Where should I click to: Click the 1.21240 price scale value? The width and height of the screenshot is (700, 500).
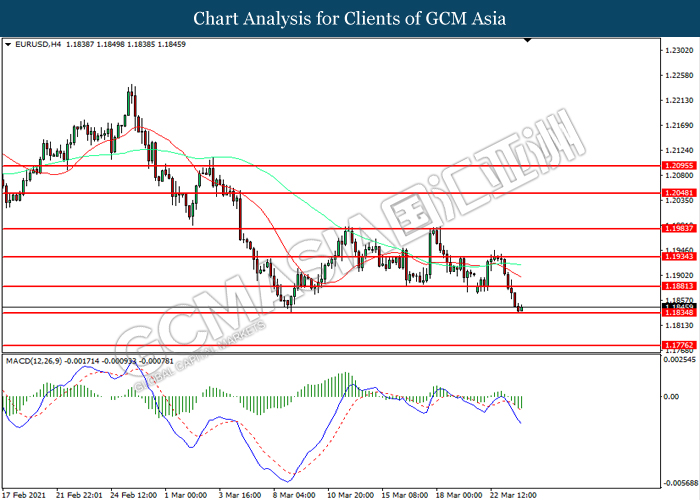click(x=679, y=150)
